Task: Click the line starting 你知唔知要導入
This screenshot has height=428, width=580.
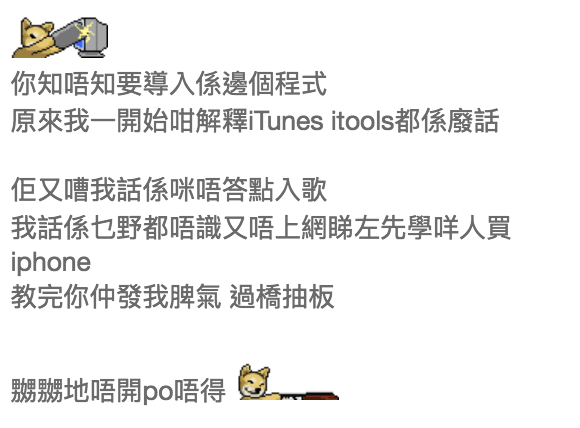Action: click(169, 84)
